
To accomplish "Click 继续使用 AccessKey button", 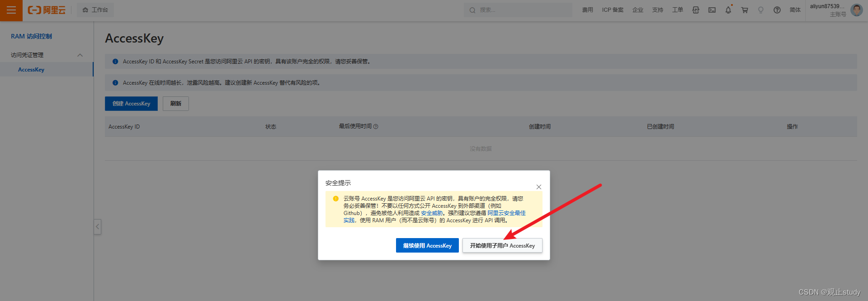I will (x=427, y=245).
